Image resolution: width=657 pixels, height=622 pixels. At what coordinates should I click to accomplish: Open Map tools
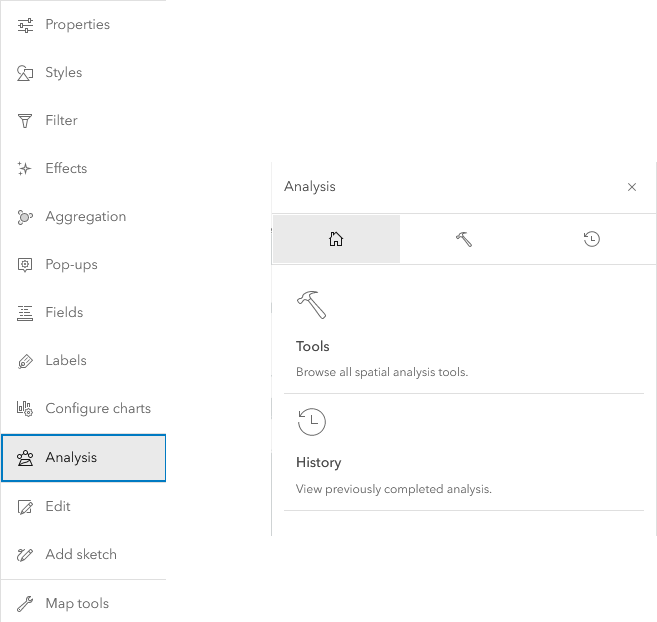[77, 603]
